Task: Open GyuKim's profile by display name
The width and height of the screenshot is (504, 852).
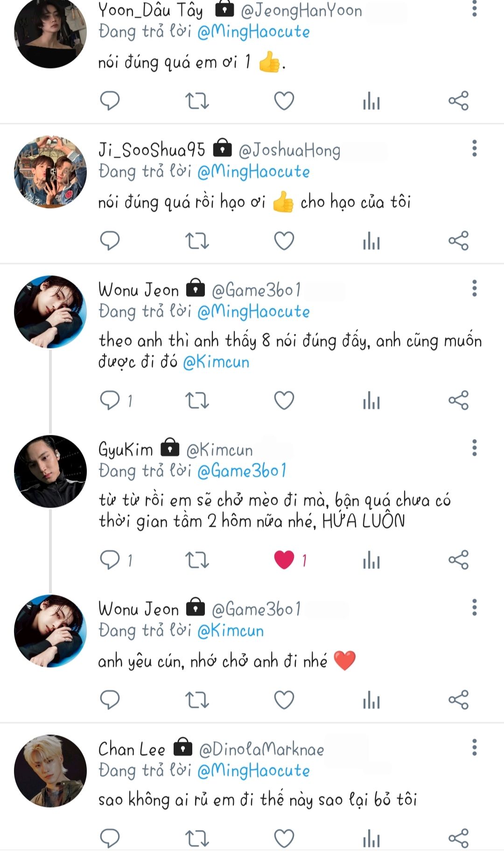Action: click(x=126, y=450)
